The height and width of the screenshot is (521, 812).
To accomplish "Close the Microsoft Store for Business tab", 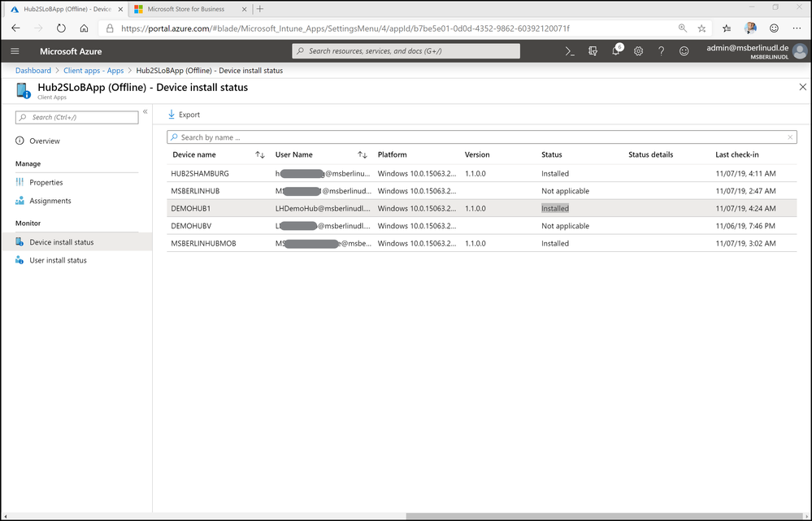I will 245,9.
